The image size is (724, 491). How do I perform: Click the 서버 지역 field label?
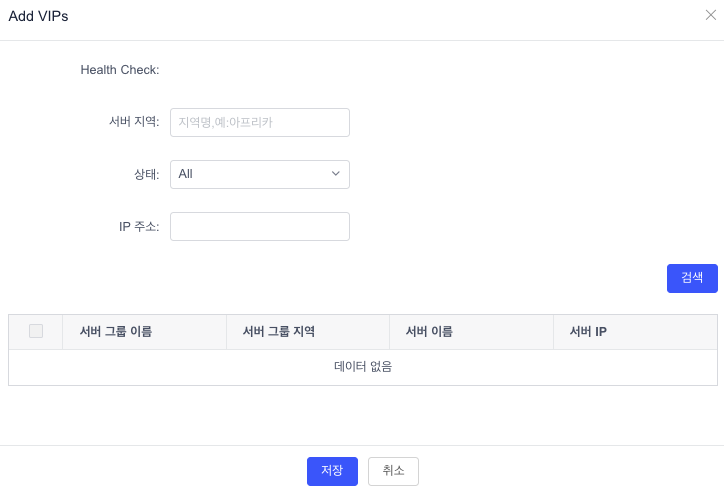pos(134,122)
